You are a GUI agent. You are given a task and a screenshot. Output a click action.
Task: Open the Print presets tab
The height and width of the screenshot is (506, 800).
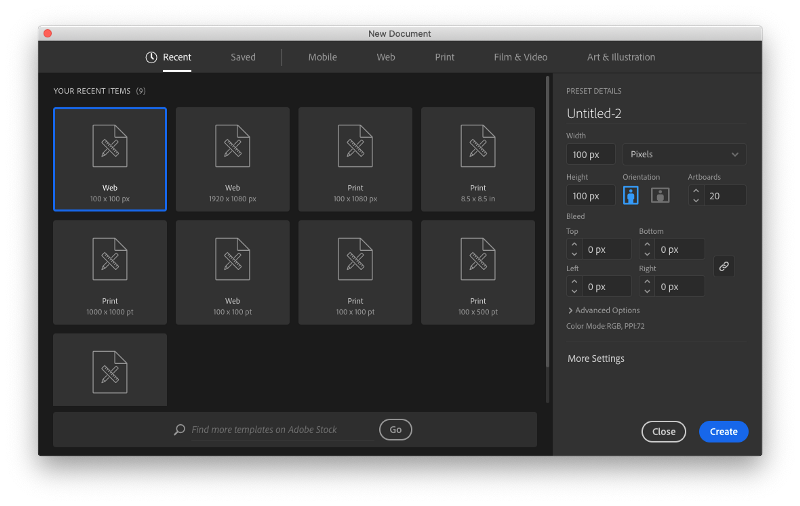pos(444,57)
